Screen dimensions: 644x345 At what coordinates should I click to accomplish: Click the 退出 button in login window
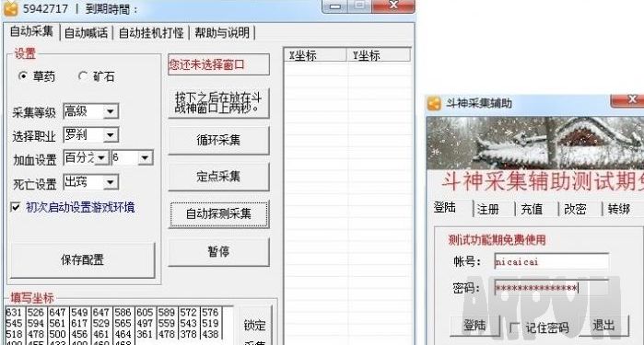click(x=603, y=326)
